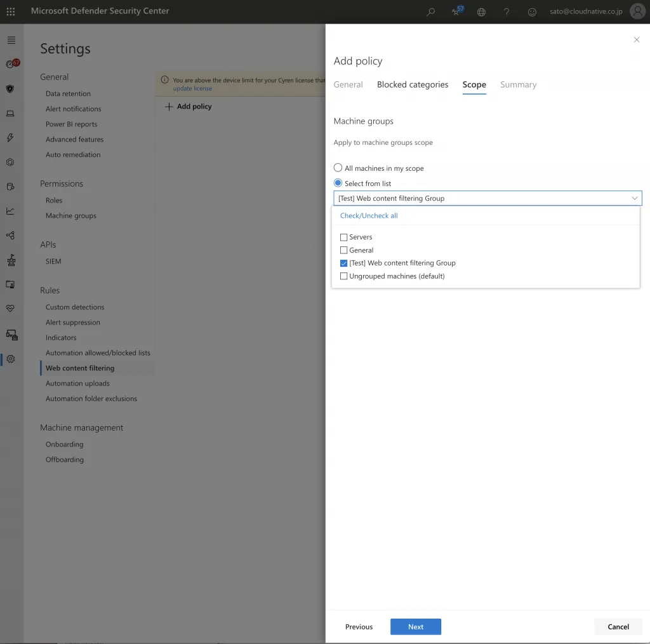Open help question mark icon
This screenshot has height=644, width=650.
507,11
